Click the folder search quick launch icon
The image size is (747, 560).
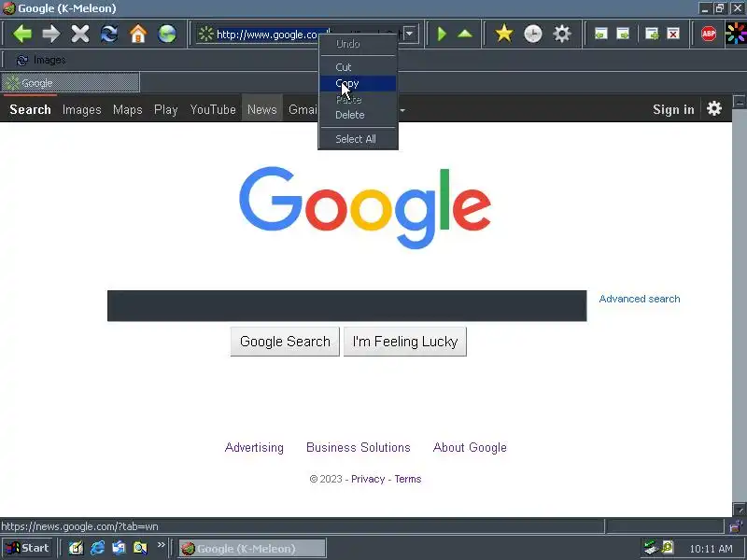coord(140,548)
